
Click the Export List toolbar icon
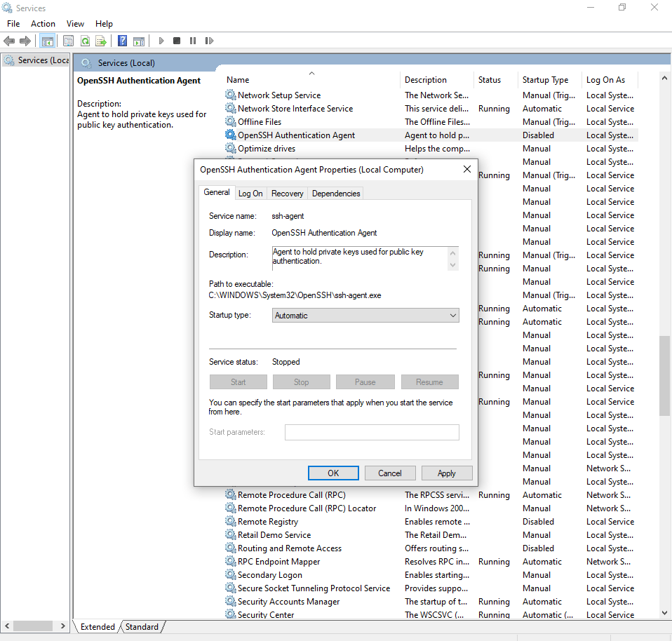pyautogui.click(x=101, y=41)
